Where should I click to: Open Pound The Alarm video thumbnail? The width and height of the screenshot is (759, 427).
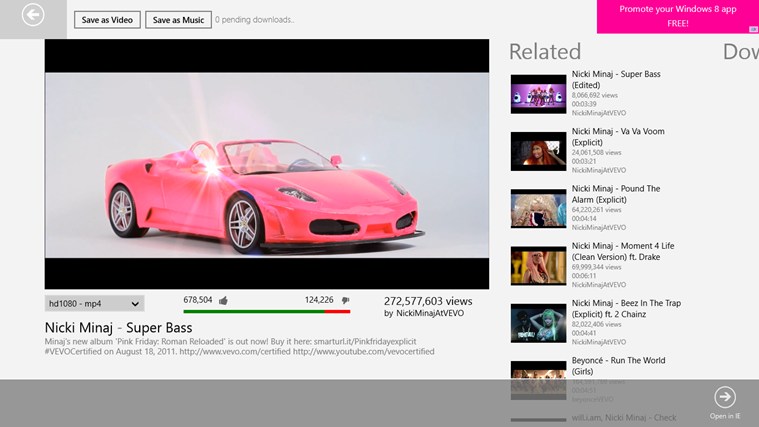(538, 208)
